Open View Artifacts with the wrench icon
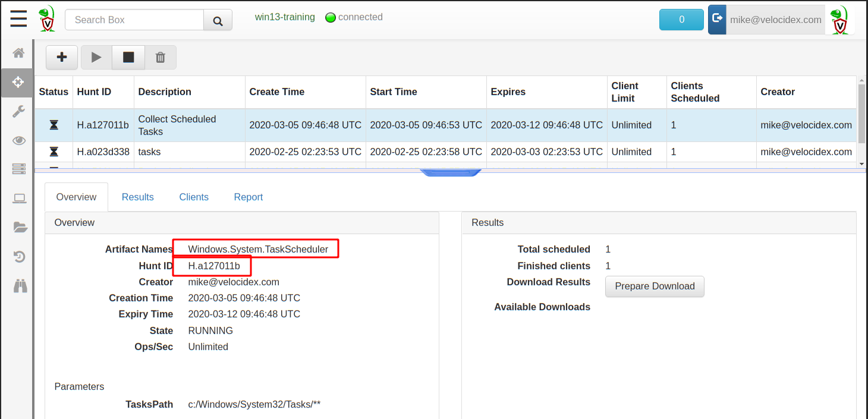Image resolution: width=868 pixels, height=419 pixels. click(x=18, y=111)
